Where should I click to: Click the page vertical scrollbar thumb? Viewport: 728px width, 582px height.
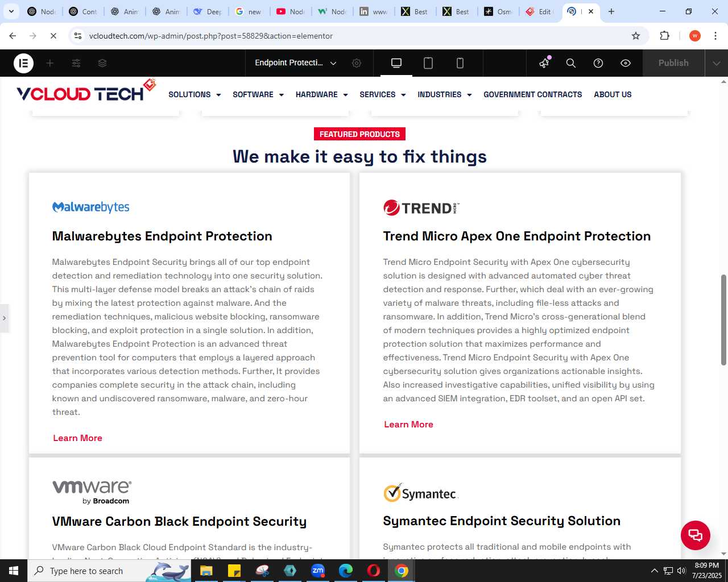tap(723, 320)
